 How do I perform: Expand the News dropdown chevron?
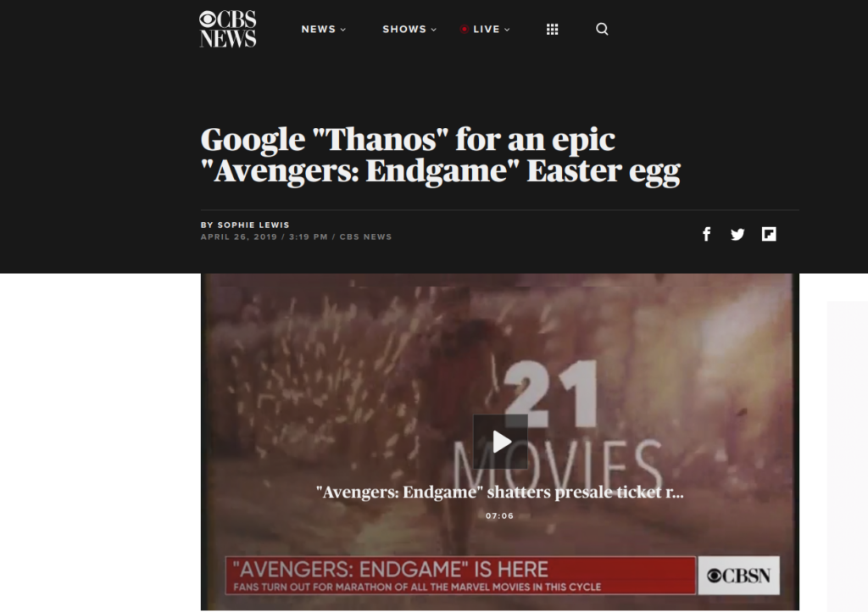click(x=343, y=30)
